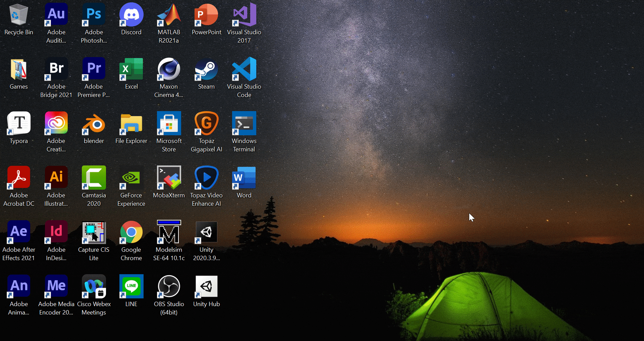Select Cisco Webex Meetings icon

[x=94, y=287]
